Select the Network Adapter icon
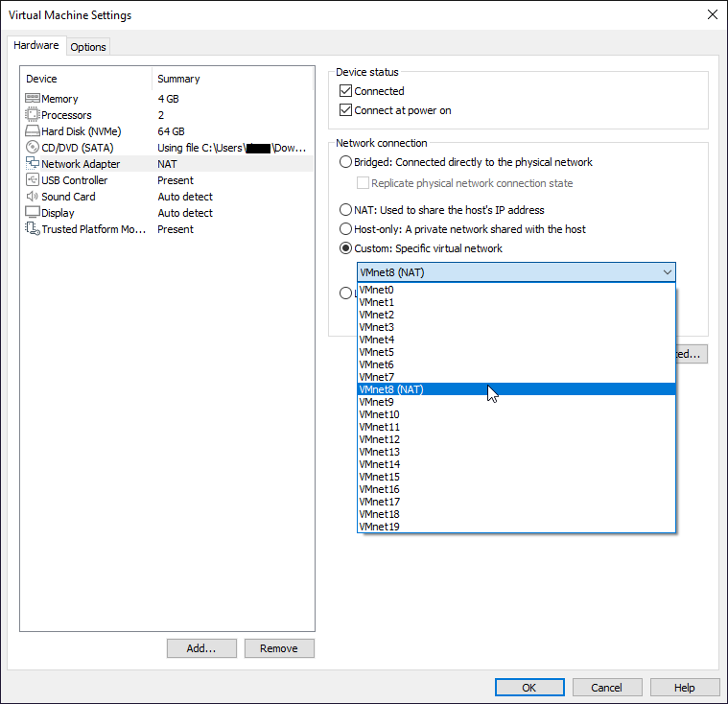The height and width of the screenshot is (704, 728). tap(32, 163)
